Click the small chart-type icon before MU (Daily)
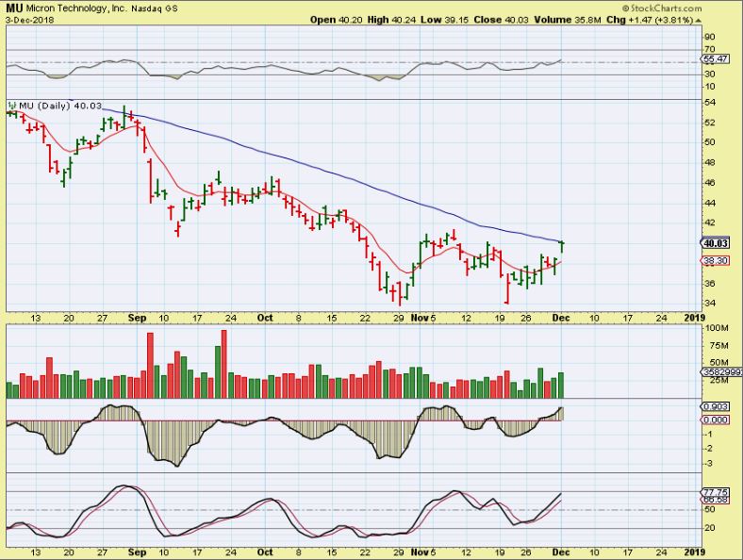The height and width of the screenshot is (560, 743). tap(13, 106)
